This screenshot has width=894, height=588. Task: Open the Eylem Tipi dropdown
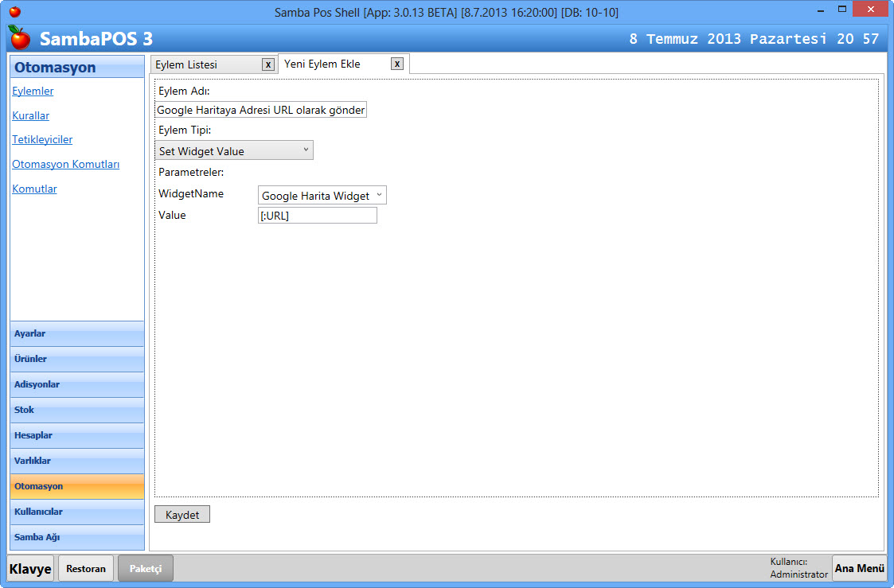point(234,150)
